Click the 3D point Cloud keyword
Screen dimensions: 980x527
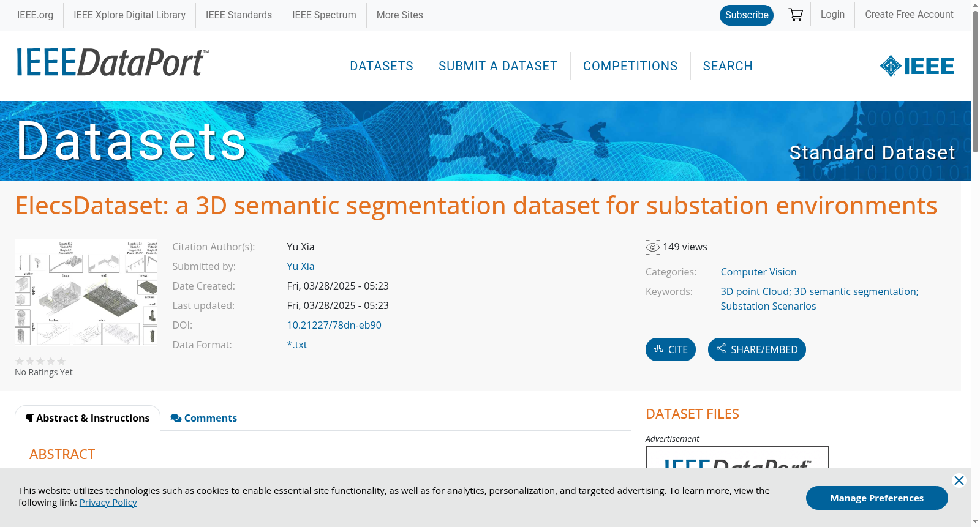coord(756,292)
